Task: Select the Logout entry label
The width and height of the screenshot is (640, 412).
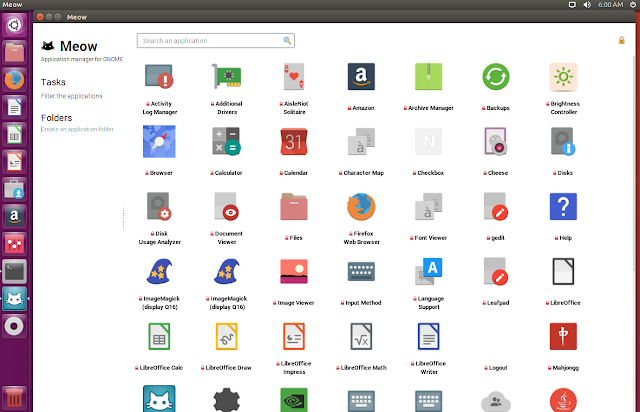Action: (x=498, y=368)
